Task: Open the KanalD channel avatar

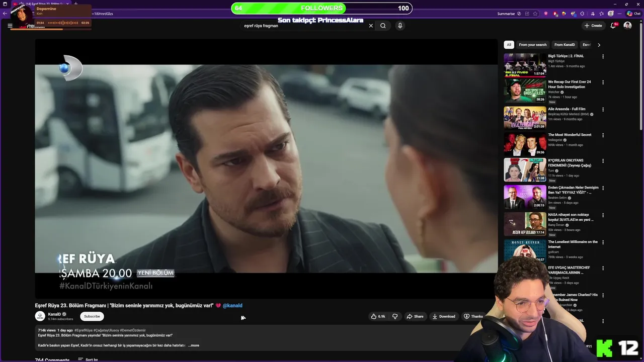Action: click(40, 316)
